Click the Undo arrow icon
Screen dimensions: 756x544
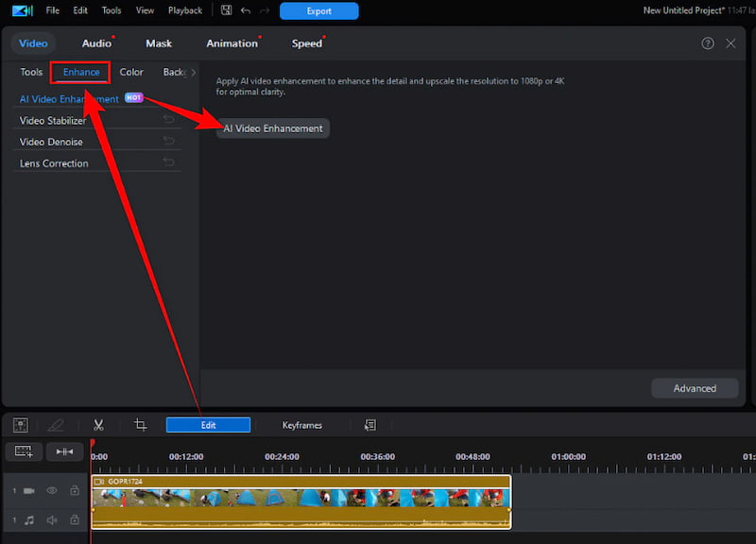coord(244,9)
